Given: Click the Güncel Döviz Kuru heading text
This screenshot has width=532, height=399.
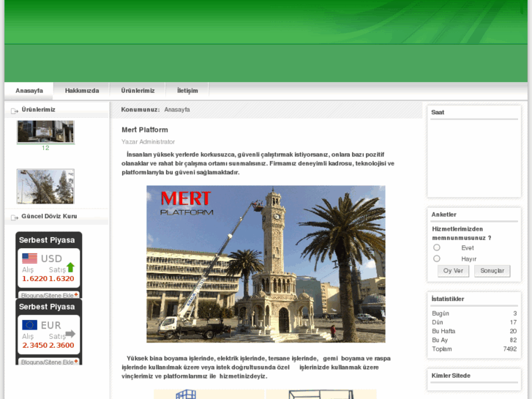Looking at the screenshot, I should pos(49,216).
